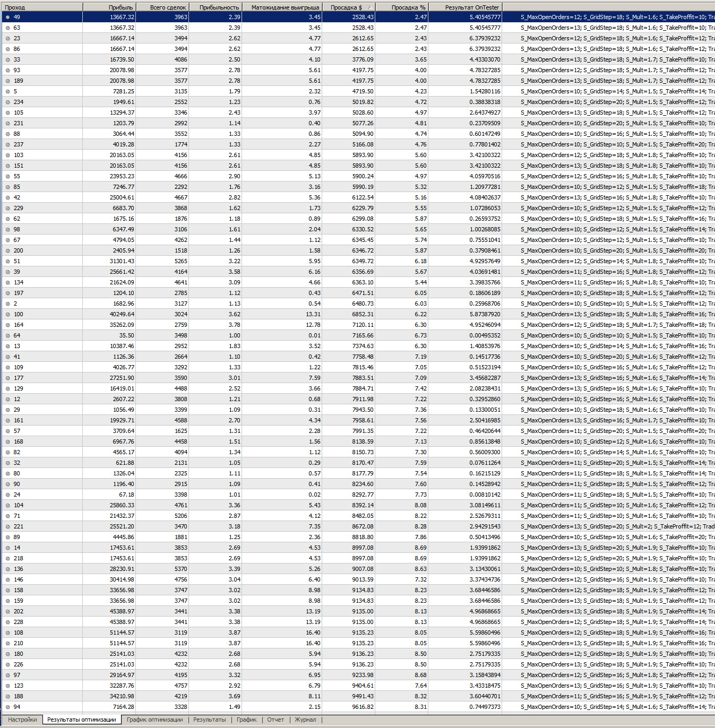Switch to the График оптимизации tab

[154, 720]
